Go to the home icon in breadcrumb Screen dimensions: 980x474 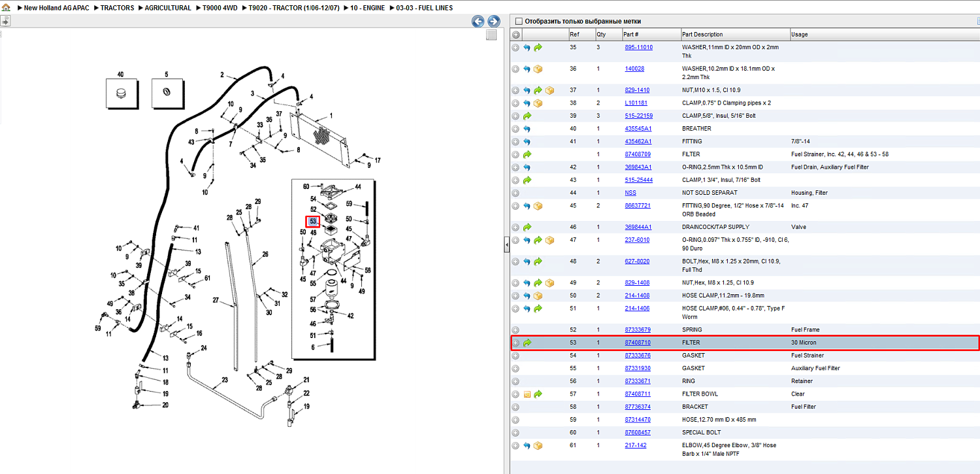tap(6, 8)
